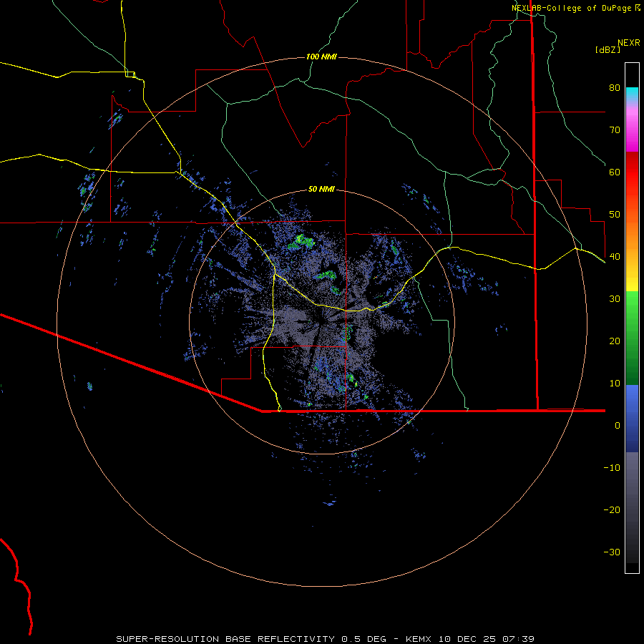Click the 0 dBZ scale value
Viewport: 644px width, 644px height.
[x=618, y=426]
